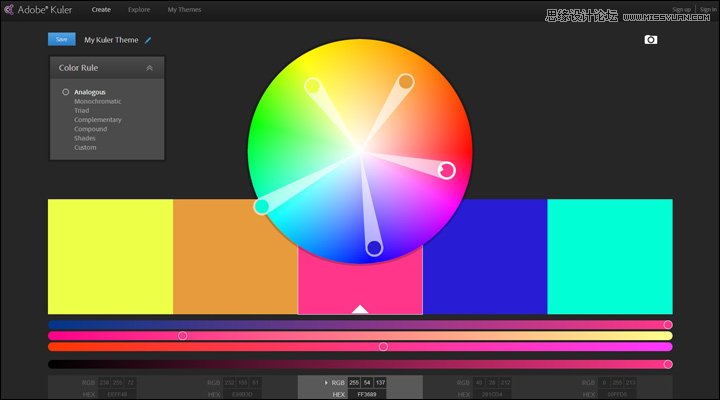Select the pink base handle on color wheel
This screenshot has width=720, height=400.
[x=447, y=170]
